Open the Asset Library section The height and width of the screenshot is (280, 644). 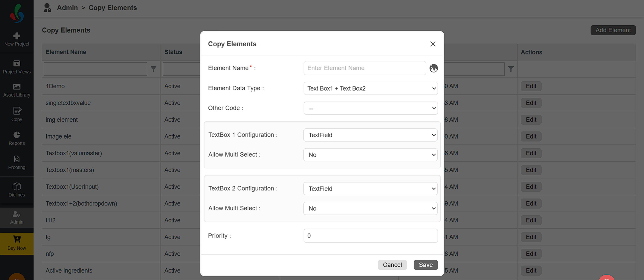pos(17,90)
